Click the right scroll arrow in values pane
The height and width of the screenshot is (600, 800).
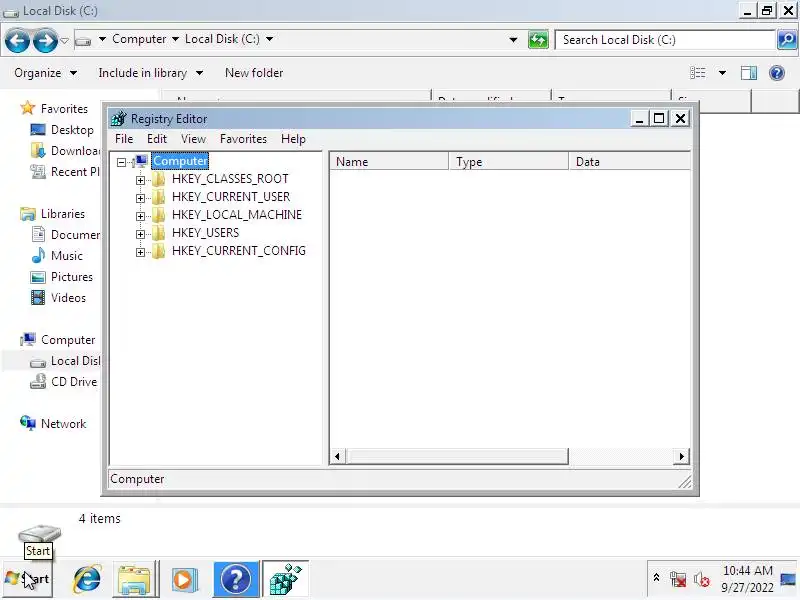coord(681,456)
